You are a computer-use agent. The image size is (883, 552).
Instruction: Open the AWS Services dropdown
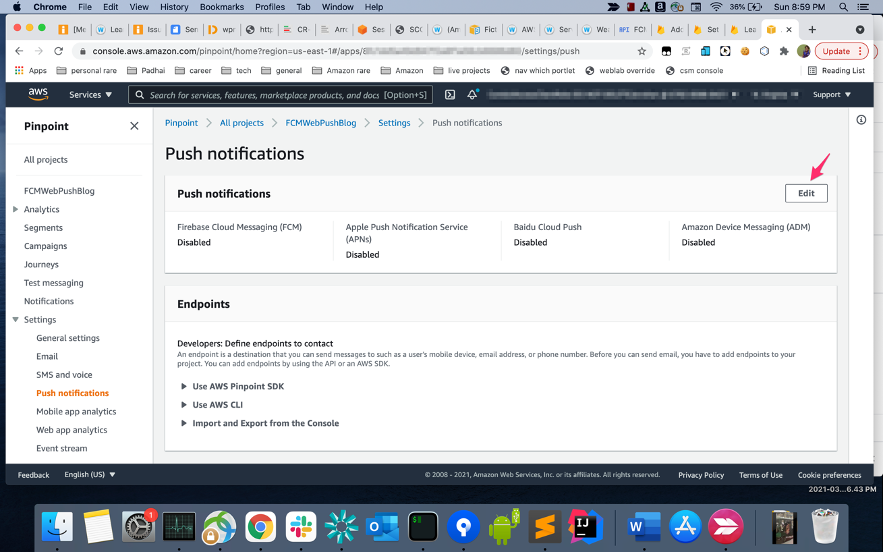[x=90, y=95]
